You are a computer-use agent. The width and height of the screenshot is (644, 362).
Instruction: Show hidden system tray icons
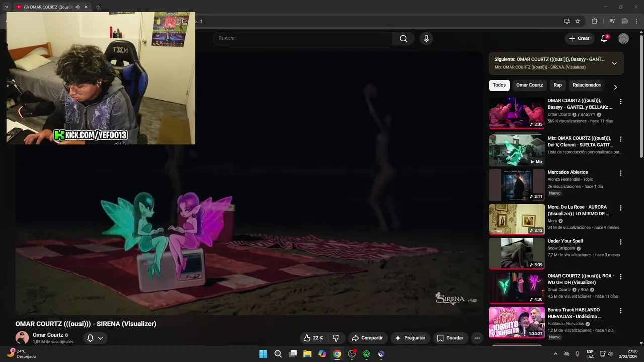556,354
